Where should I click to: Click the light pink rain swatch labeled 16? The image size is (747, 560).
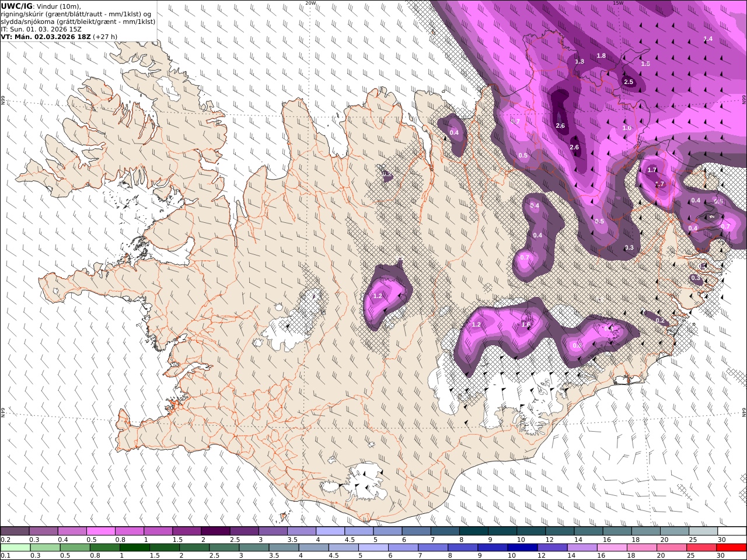(x=612, y=548)
